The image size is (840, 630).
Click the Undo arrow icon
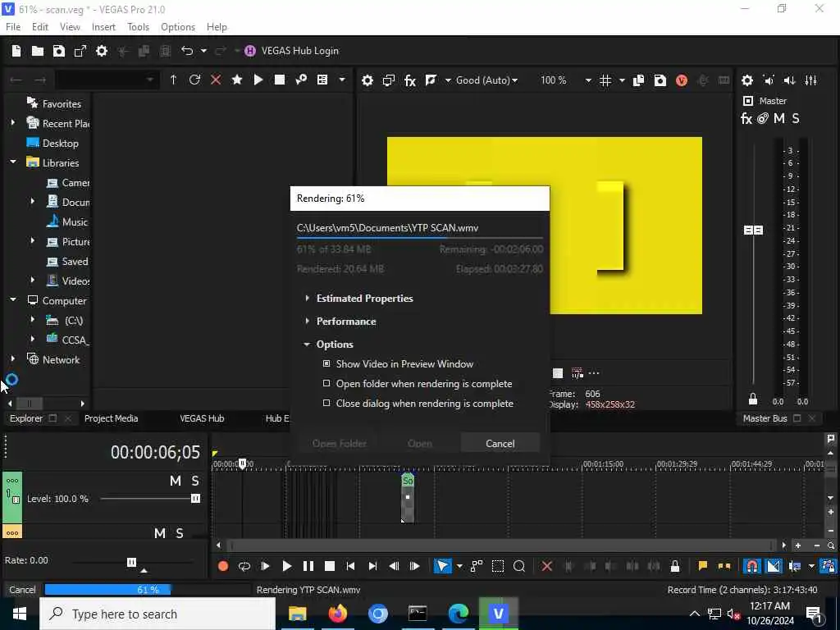point(187,51)
